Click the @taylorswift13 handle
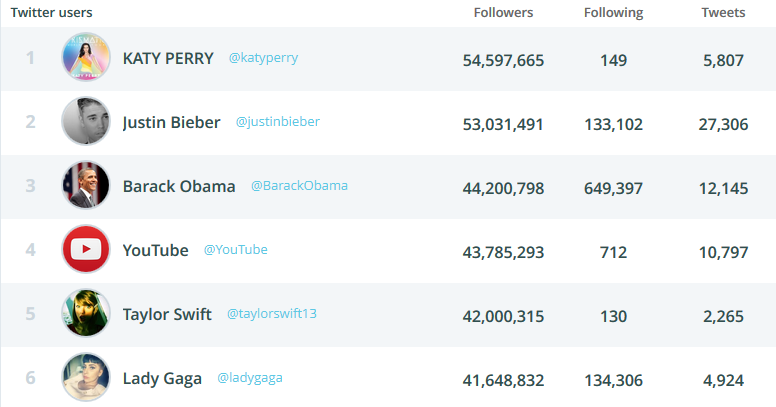 [x=272, y=313]
